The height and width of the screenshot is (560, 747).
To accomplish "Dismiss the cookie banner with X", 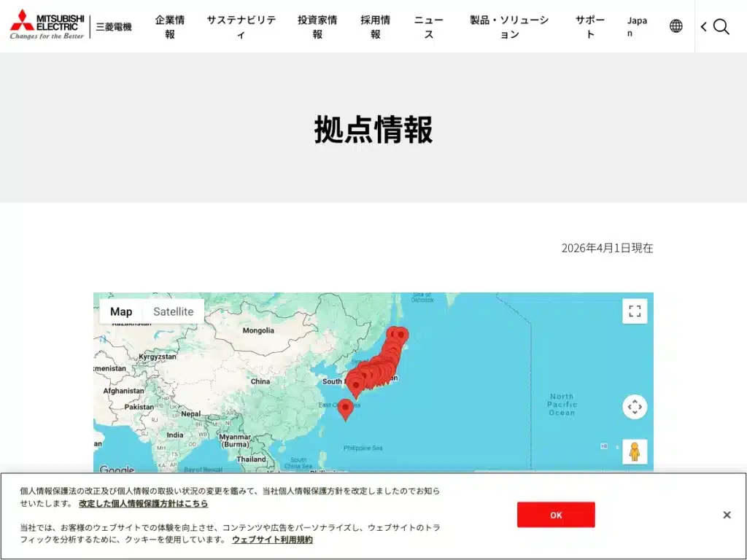I will (727, 515).
